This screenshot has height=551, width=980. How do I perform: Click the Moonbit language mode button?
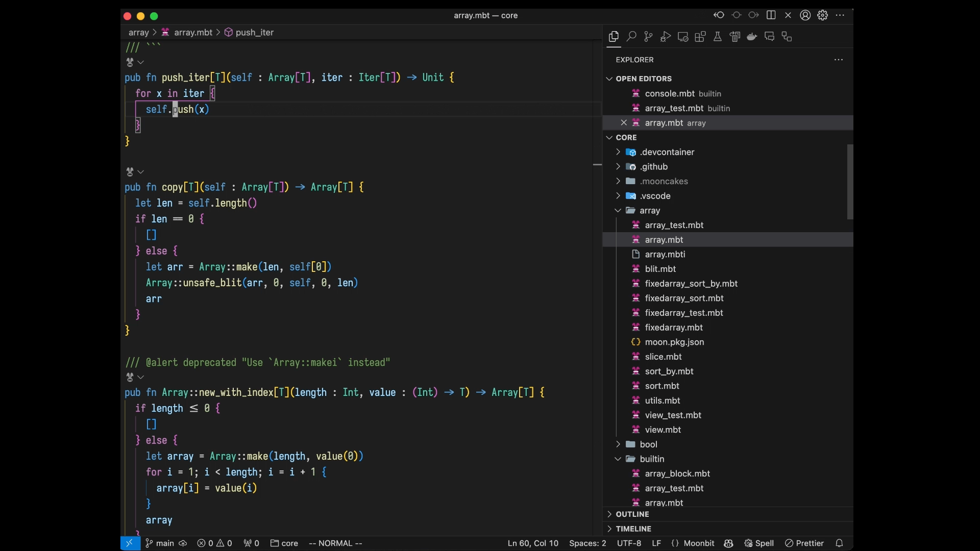tap(698, 543)
